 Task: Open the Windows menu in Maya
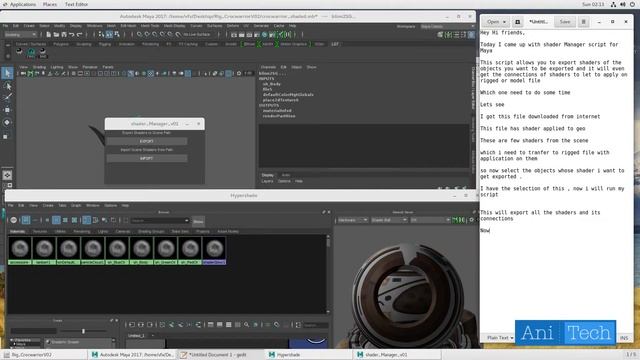point(94,26)
